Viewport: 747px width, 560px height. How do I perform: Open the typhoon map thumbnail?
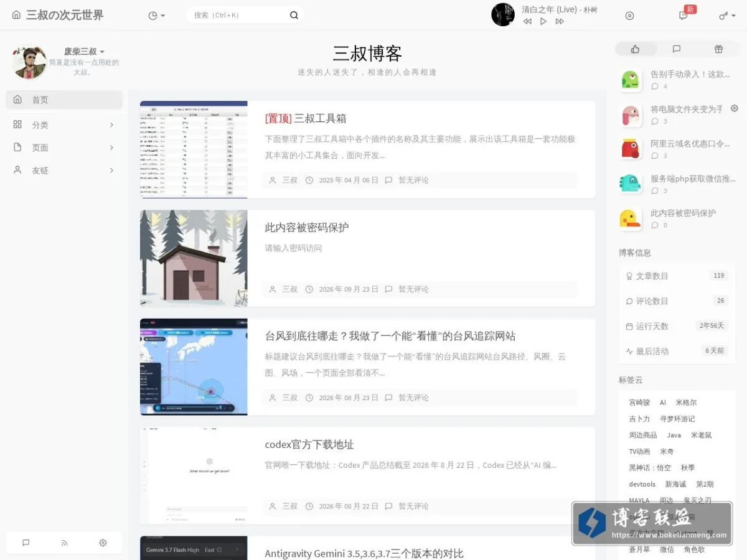click(x=194, y=366)
